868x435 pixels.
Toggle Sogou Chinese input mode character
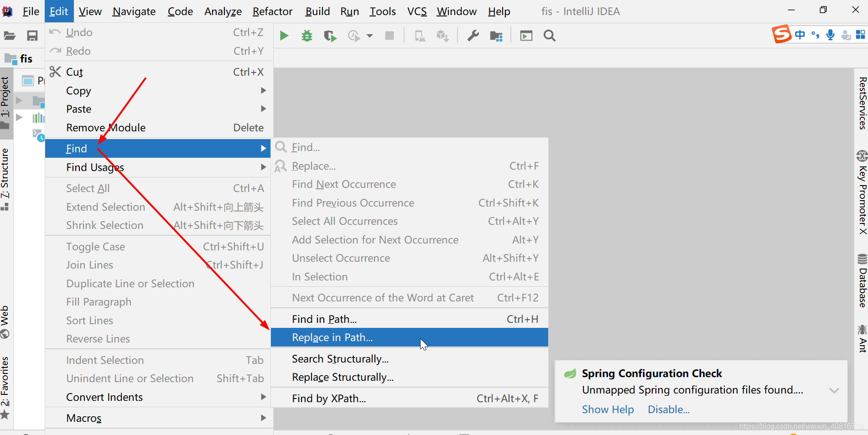tap(800, 35)
